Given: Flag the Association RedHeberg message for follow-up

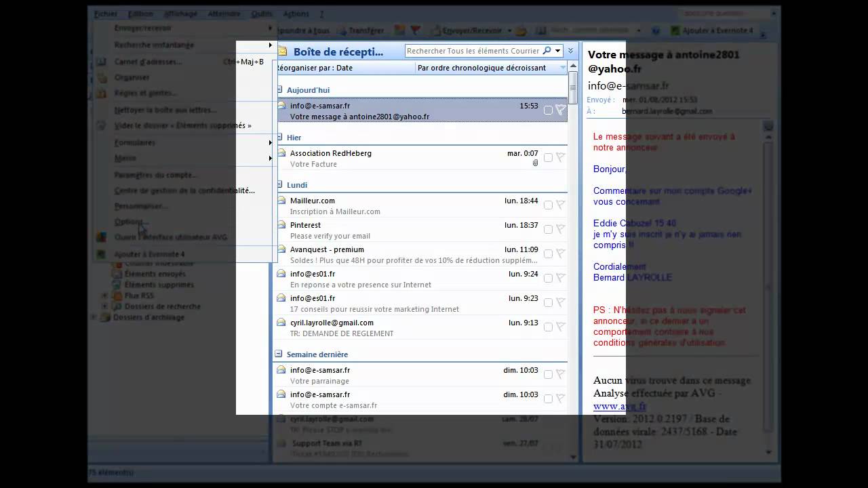Looking at the screenshot, I should (x=560, y=157).
